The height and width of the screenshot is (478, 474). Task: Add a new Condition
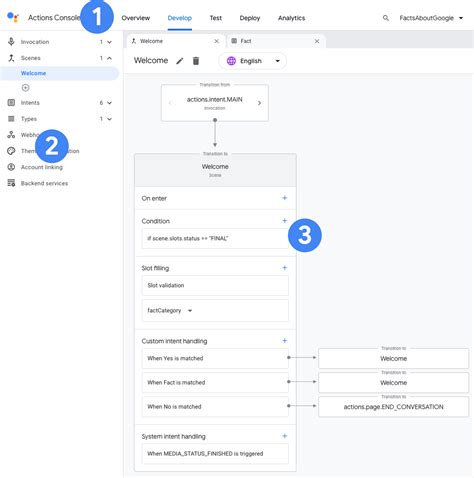point(285,221)
